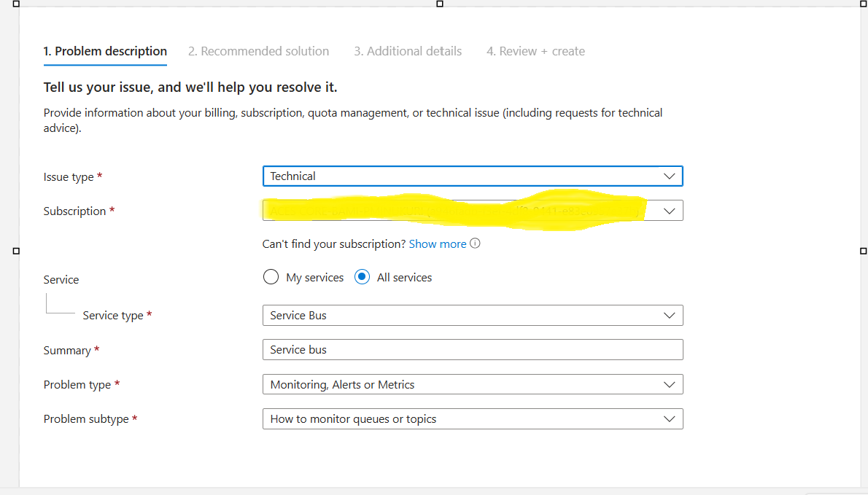Select the My services radio button

[x=271, y=276]
